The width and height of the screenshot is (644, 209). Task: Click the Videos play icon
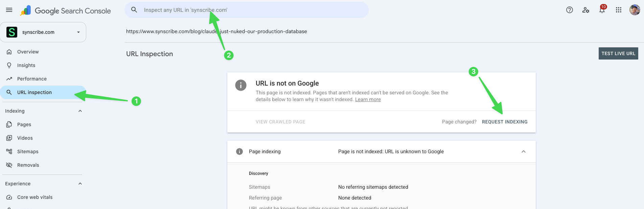9,138
